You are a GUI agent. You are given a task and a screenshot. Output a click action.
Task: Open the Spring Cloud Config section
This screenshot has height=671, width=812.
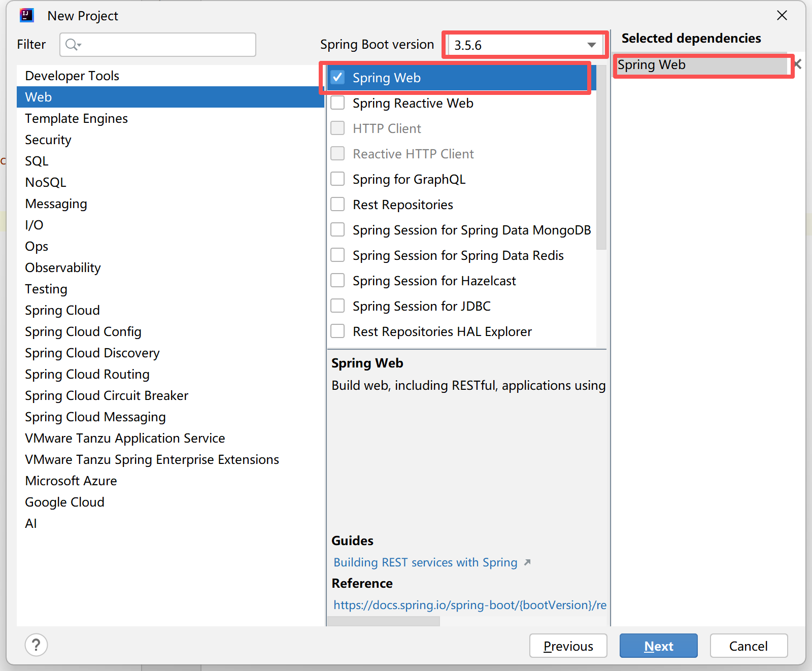click(x=83, y=331)
